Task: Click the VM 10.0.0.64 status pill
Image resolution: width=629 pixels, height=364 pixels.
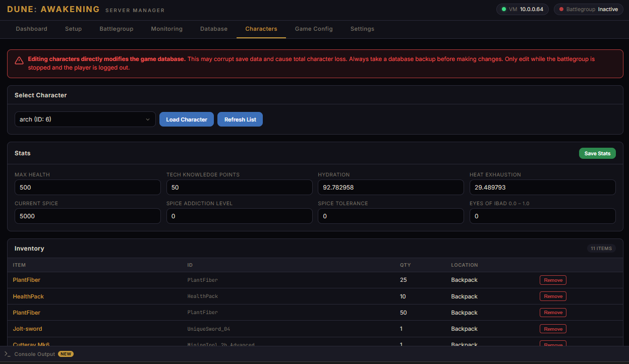Action: click(x=522, y=9)
